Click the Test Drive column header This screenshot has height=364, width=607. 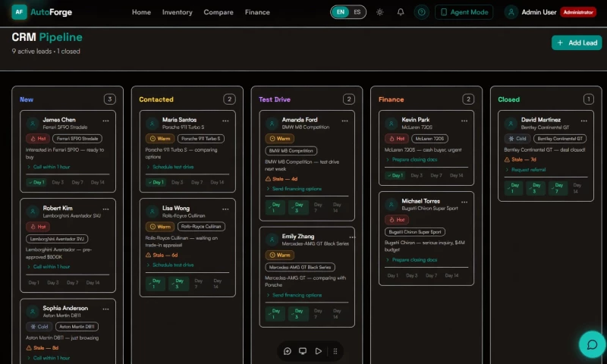(x=275, y=99)
